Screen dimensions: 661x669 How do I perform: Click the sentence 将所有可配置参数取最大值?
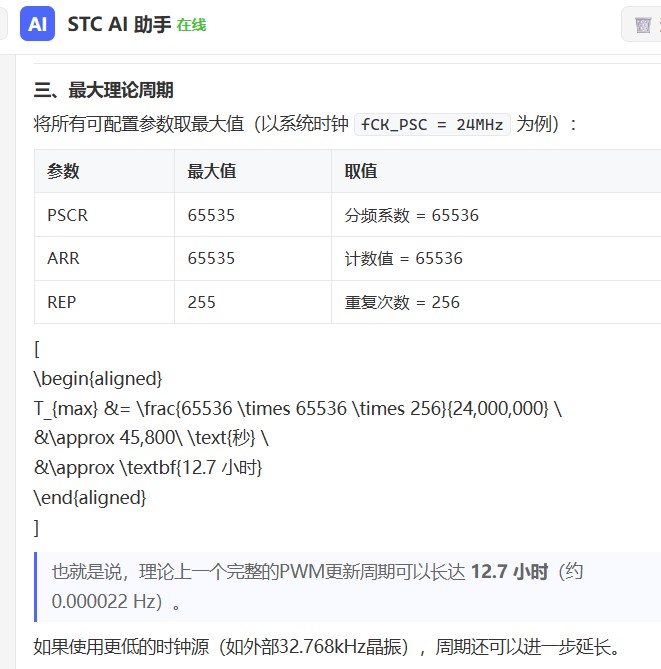(306, 125)
